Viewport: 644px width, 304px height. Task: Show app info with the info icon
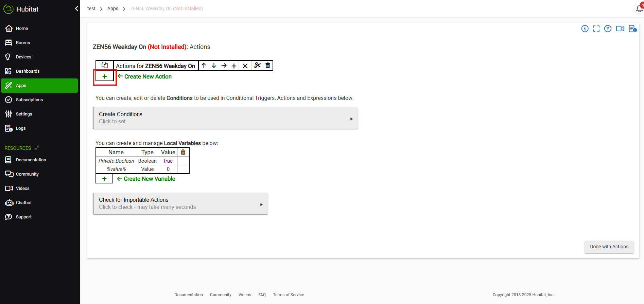[585, 29]
